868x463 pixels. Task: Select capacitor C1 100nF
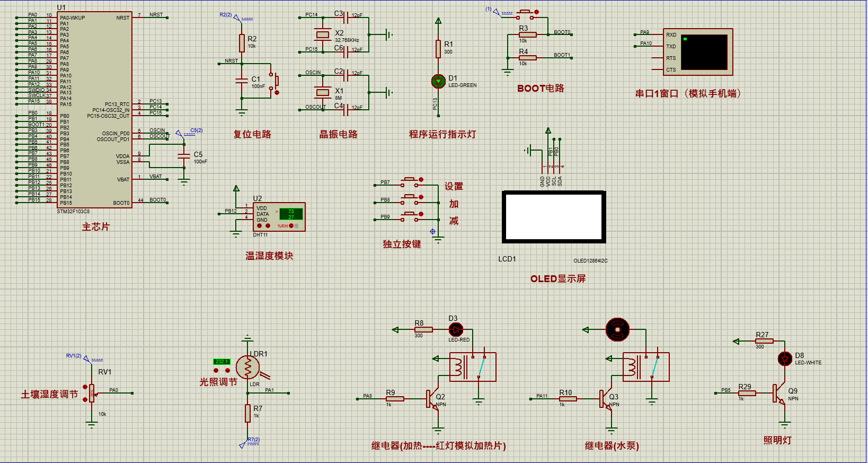(x=242, y=80)
